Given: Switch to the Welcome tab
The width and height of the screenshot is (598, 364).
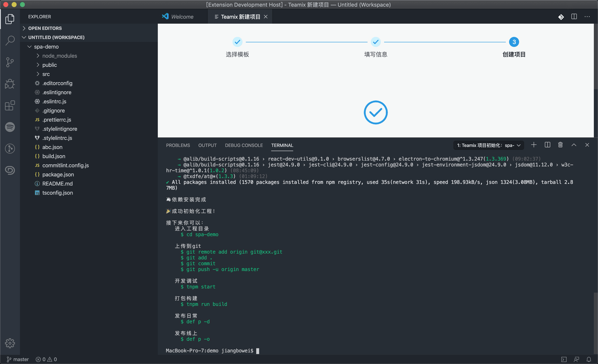Looking at the screenshot, I should [183, 17].
